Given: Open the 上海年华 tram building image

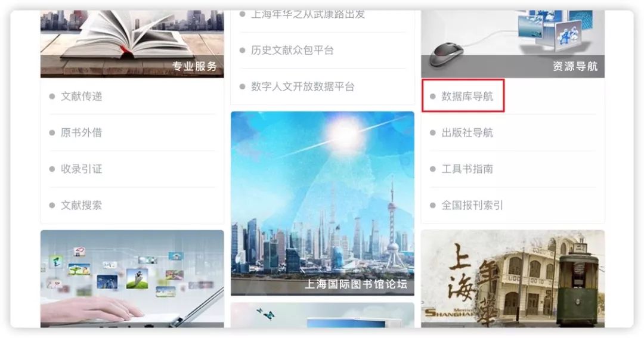Looking at the screenshot, I should pos(513,278).
